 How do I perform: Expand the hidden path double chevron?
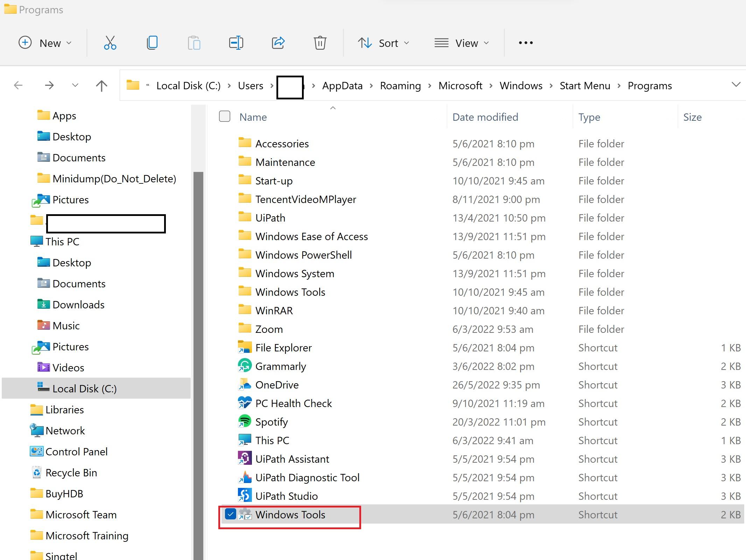pyautogui.click(x=148, y=85)
